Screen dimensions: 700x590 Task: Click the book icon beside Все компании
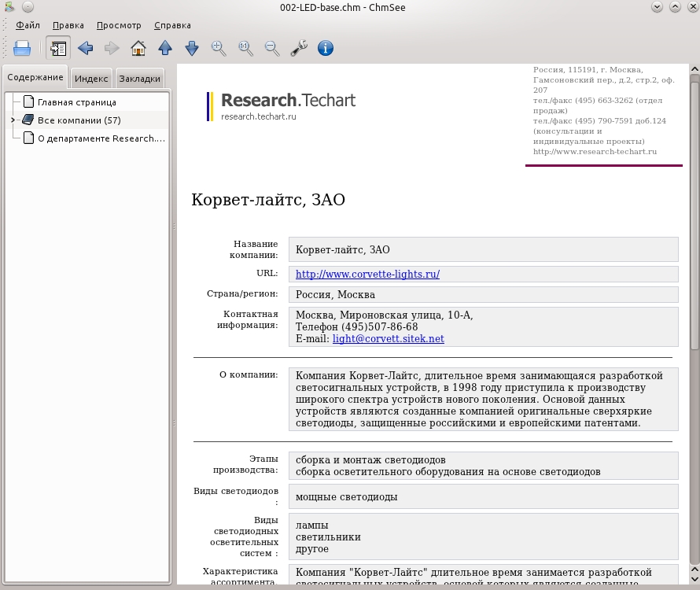pos(28,120)
